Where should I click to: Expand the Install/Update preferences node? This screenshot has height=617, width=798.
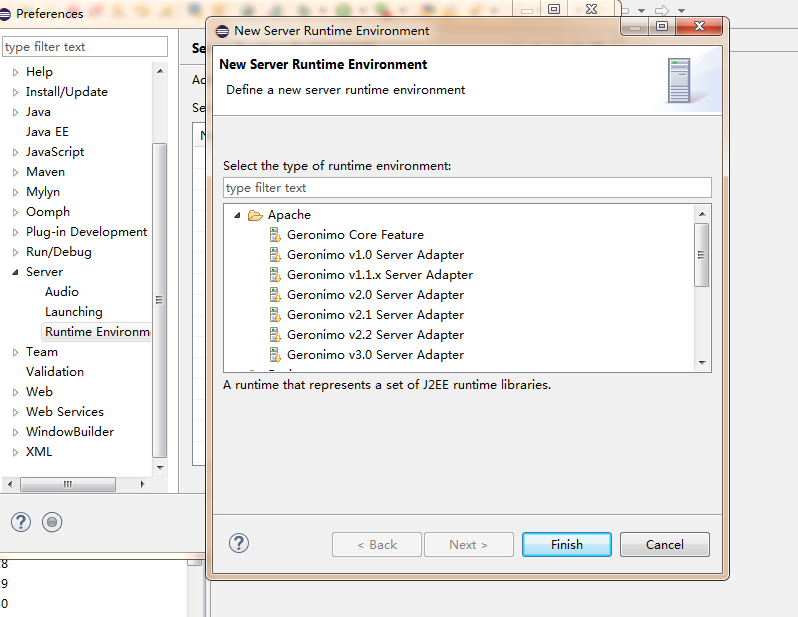15,92
